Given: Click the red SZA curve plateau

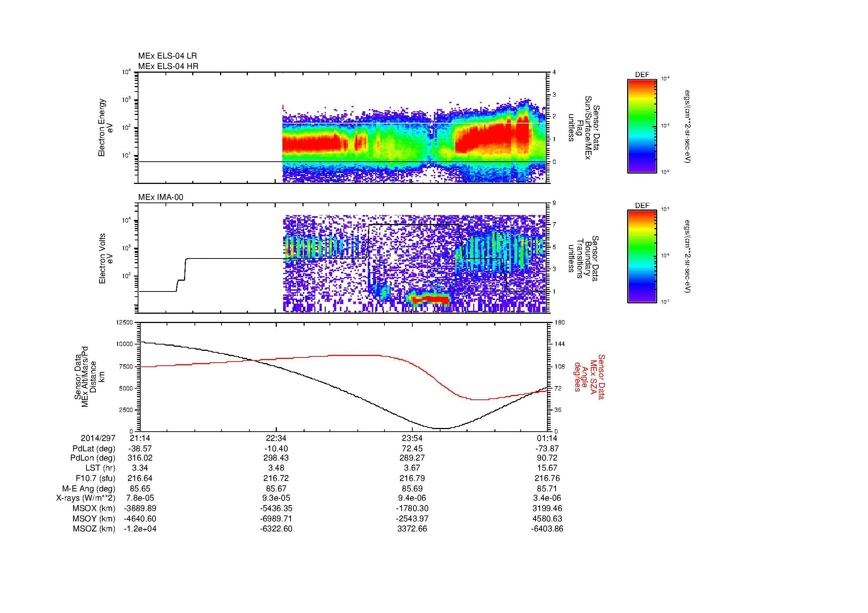Looking at the screenshot, I should pos(356,355).
